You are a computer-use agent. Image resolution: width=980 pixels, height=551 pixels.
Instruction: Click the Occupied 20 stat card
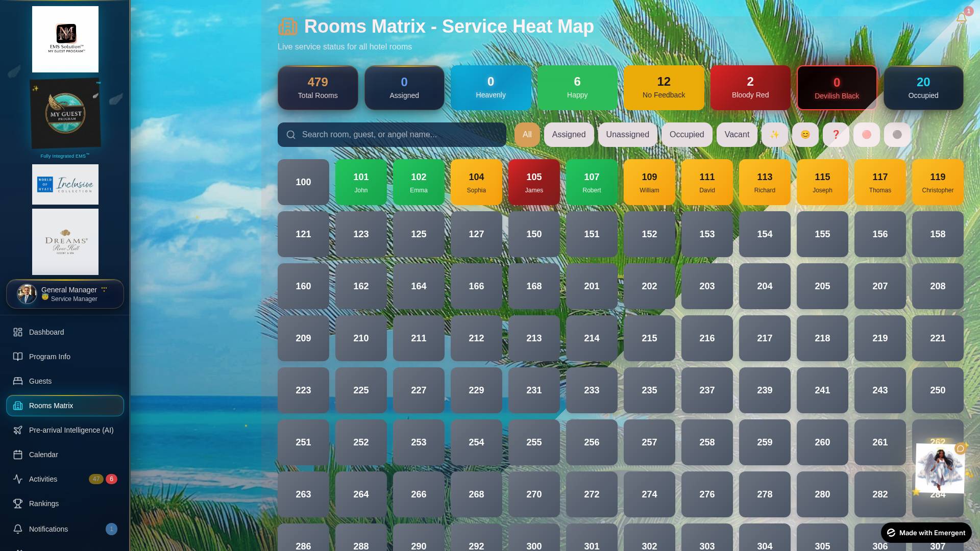tap(923, 88)
